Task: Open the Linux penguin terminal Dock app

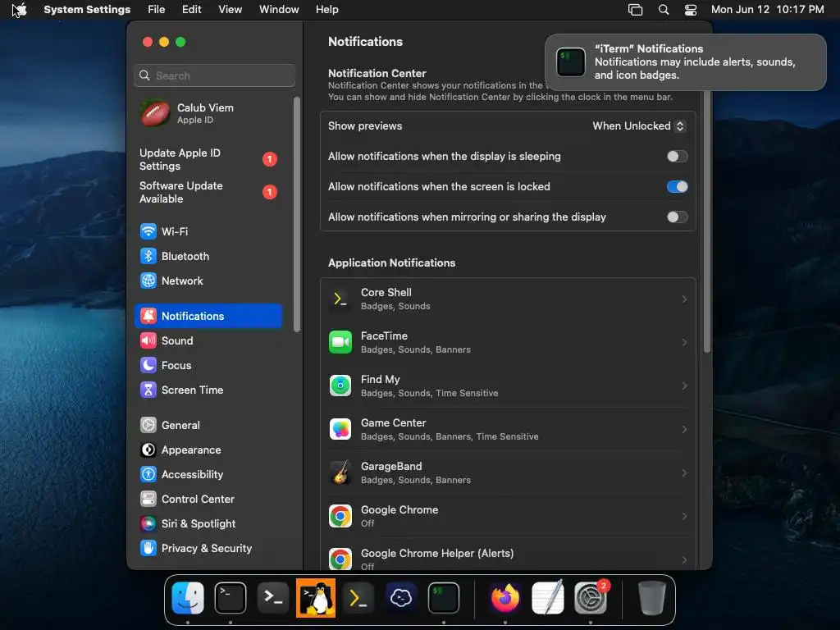Action: point(316,598)
